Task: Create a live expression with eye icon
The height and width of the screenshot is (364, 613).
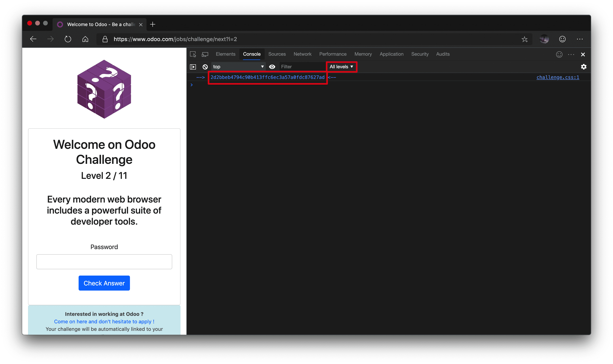Action: (272, 67)
